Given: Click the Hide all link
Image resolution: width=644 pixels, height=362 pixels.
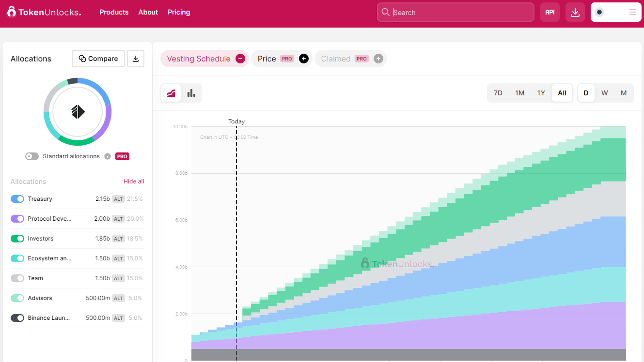Looking at the screenshot, I should coord(134,181).
